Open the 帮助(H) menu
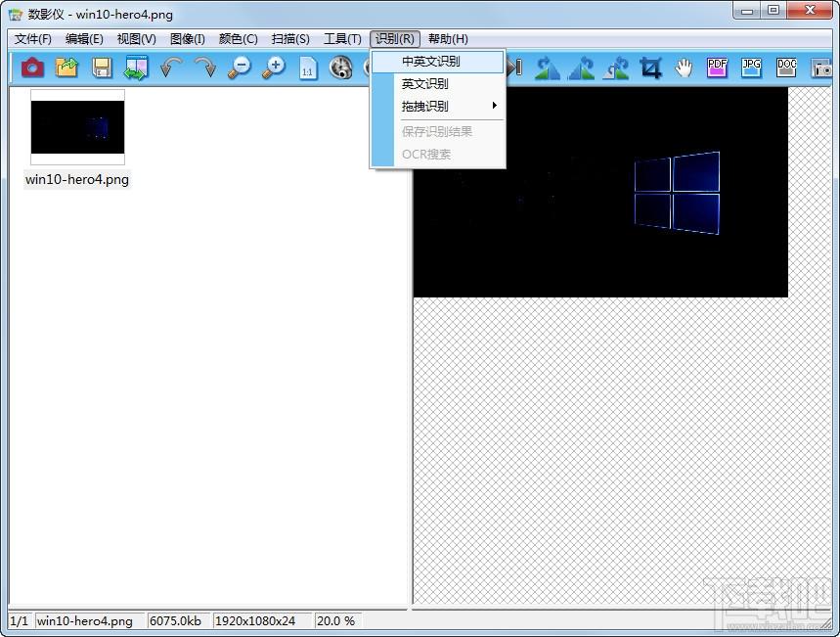This screenshot has width=840, height=637. [448, 38]
